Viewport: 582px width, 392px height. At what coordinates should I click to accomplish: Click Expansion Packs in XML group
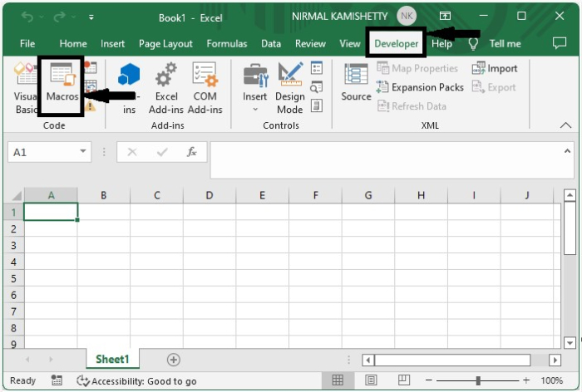420,87
